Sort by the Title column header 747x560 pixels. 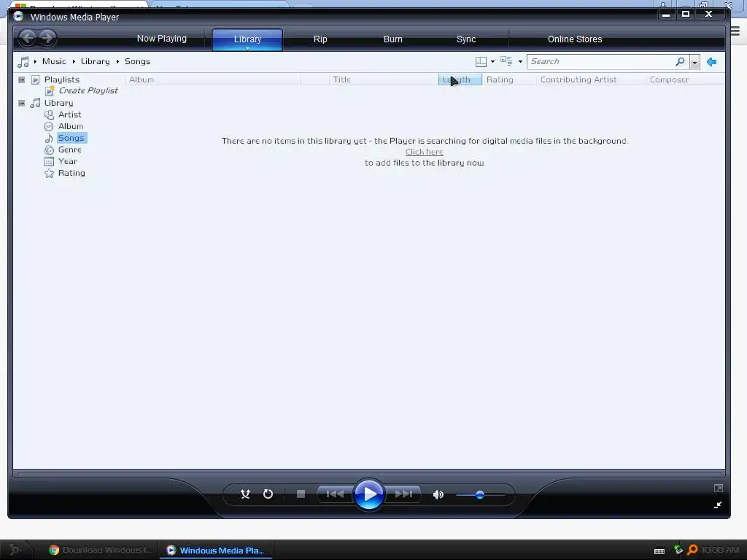point(384,79)
